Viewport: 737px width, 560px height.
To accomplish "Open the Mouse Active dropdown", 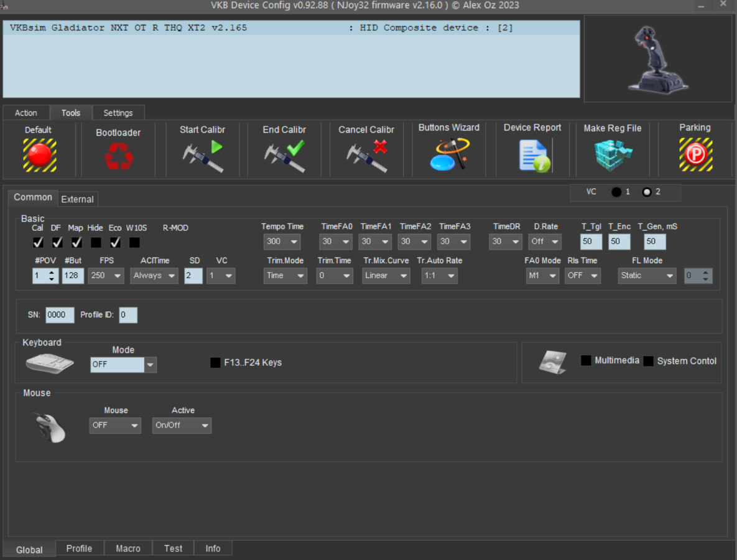I will pyautogui.click(x=182, y=426).
